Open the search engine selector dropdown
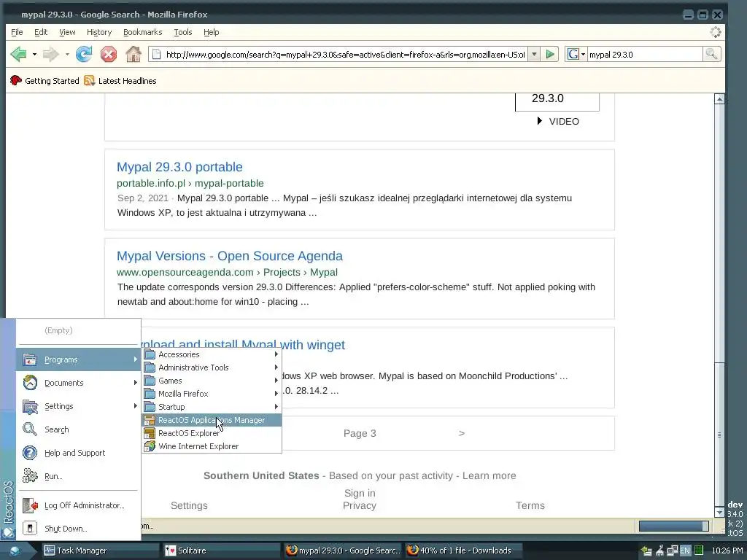 pos(576,54)
